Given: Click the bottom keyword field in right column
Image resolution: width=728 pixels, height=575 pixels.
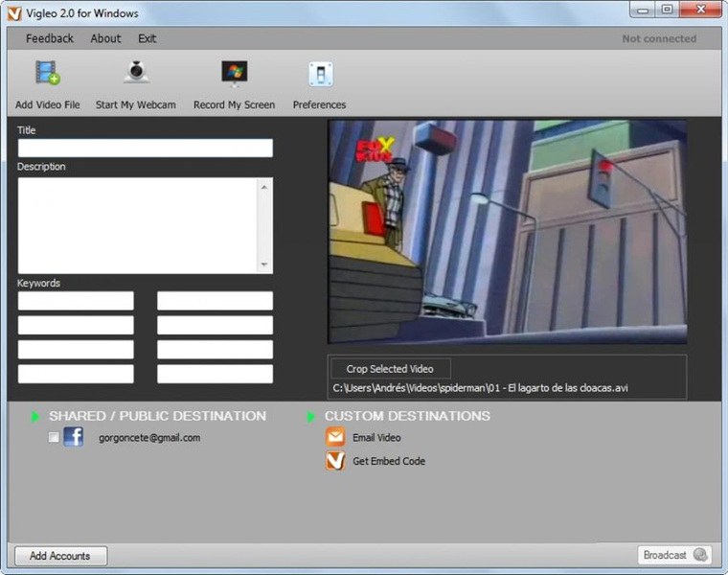Looking at the screenshot, I should tap(215, 374).
